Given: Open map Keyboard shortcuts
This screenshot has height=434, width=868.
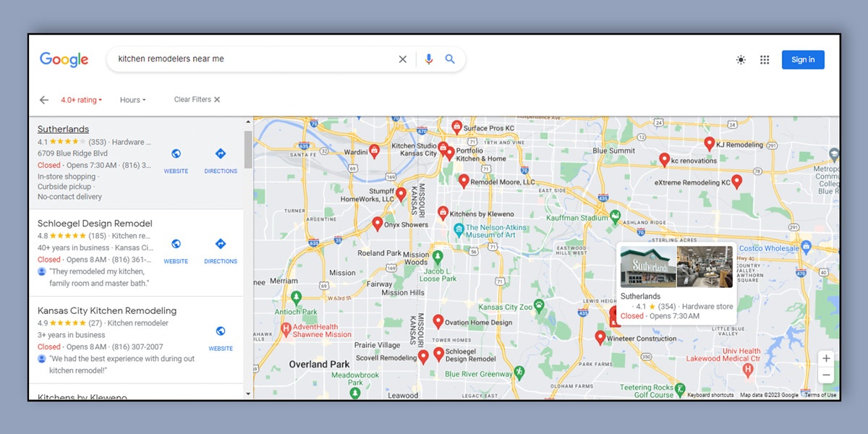Looking at the screenshot, I should coord(710,395).
